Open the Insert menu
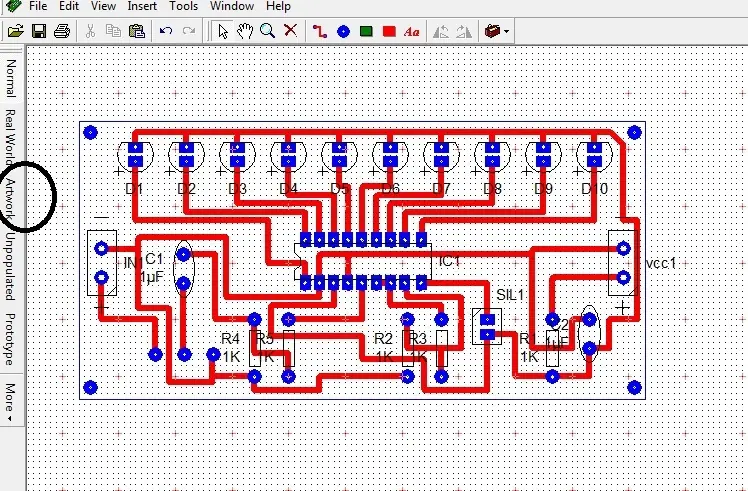Screen dimensions: 748x491 (x=142, y=6)
